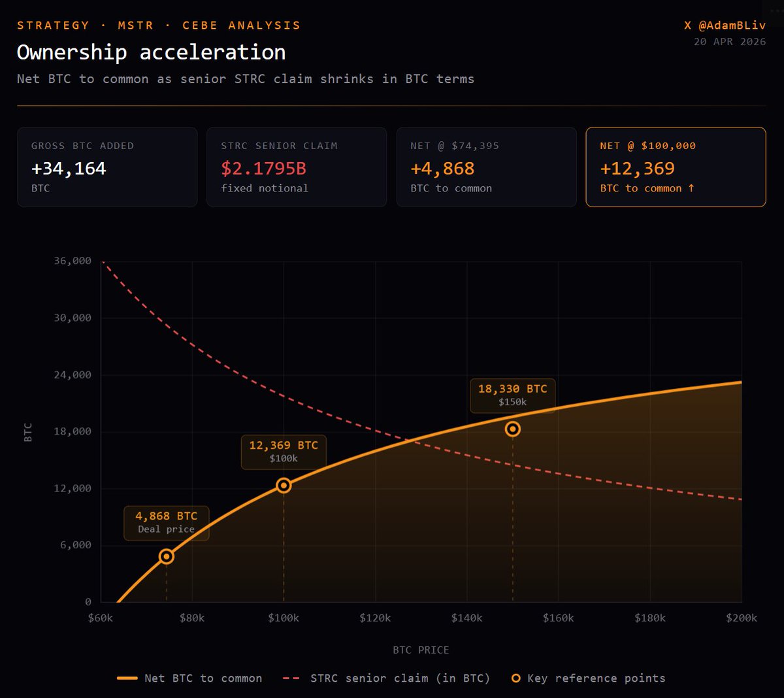Click the $200k label on the x-axis
The image size is (784, 698).
pos(742,618)
